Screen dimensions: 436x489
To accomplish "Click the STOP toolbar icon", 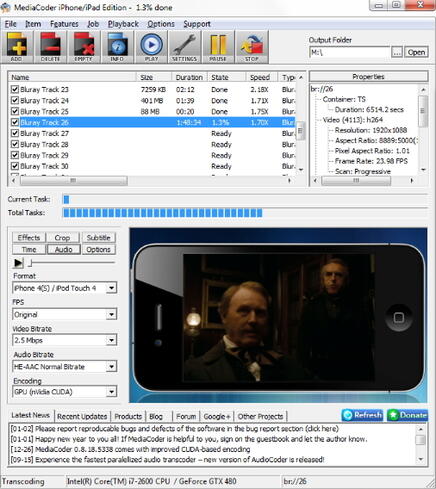I will (252, 47).
